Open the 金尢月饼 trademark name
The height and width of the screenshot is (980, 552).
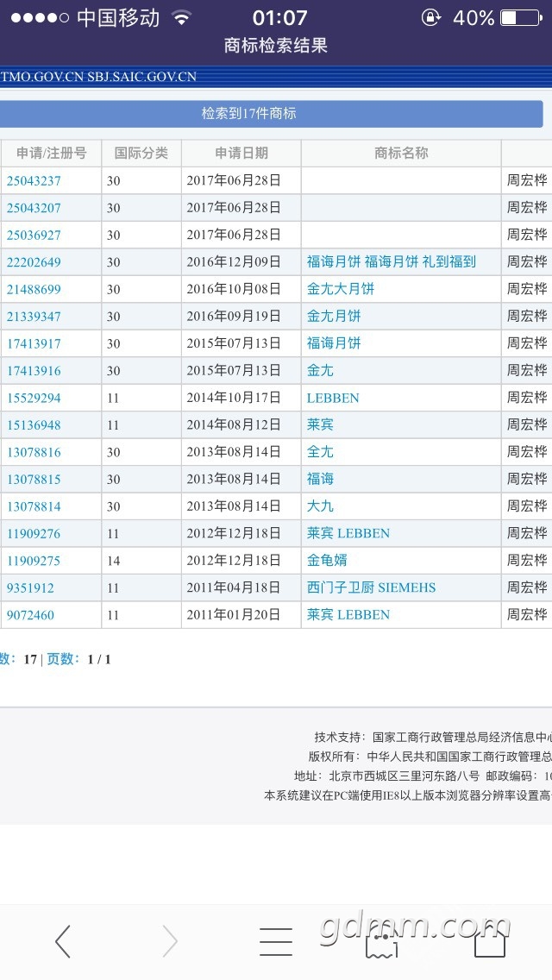pyautogui.click(x=334, y=317)
